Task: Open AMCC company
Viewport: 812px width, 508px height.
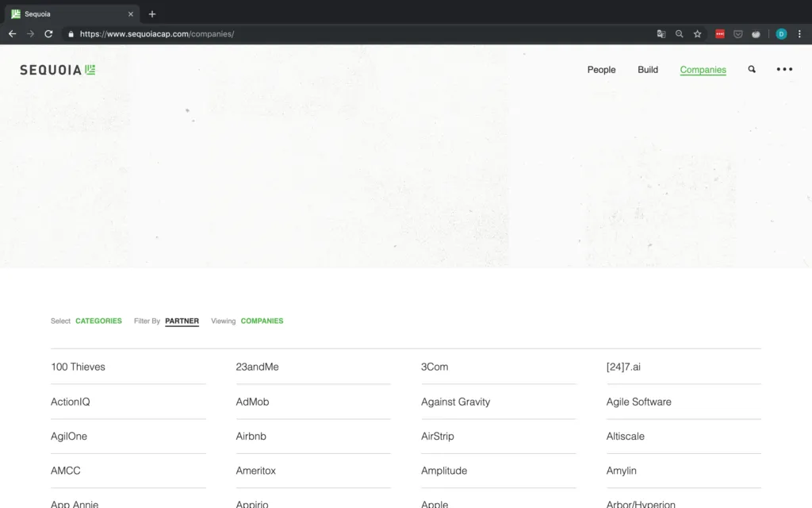Action: point(65,471)
